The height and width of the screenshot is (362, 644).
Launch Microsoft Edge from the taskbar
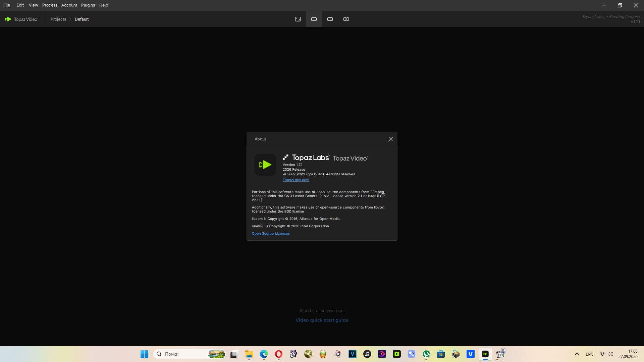pos(264,354)
